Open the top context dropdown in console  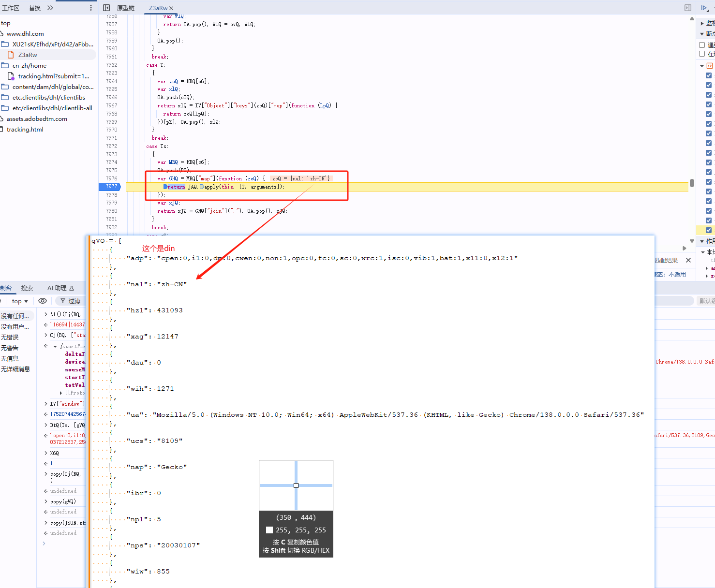[20, 301]
